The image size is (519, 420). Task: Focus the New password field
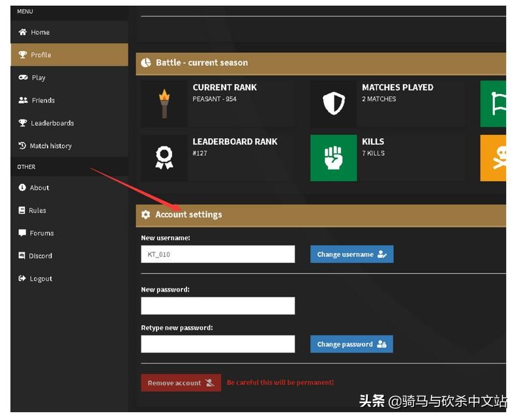coord(218,305)
